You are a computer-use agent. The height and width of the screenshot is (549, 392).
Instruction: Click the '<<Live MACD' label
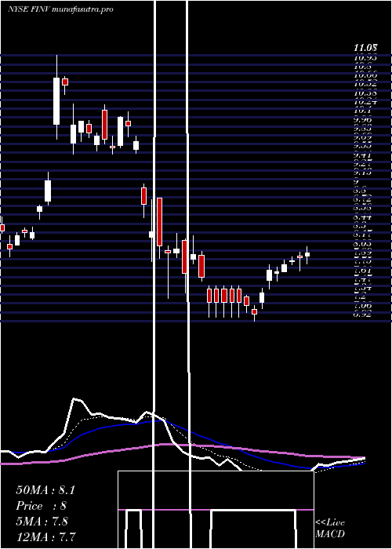330,528
